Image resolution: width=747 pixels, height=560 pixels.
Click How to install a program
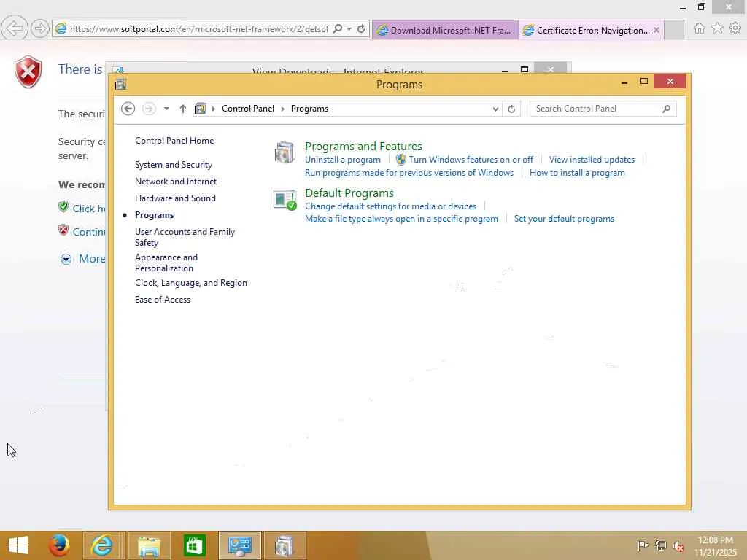577,173
